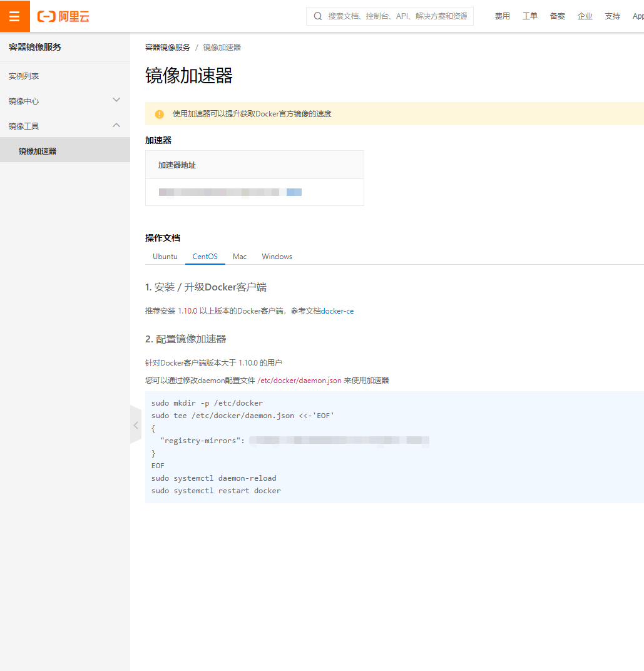Open the 工单 menu in the top bar
This screenshot has width=644, height=671.
click(x=529, y=16)
